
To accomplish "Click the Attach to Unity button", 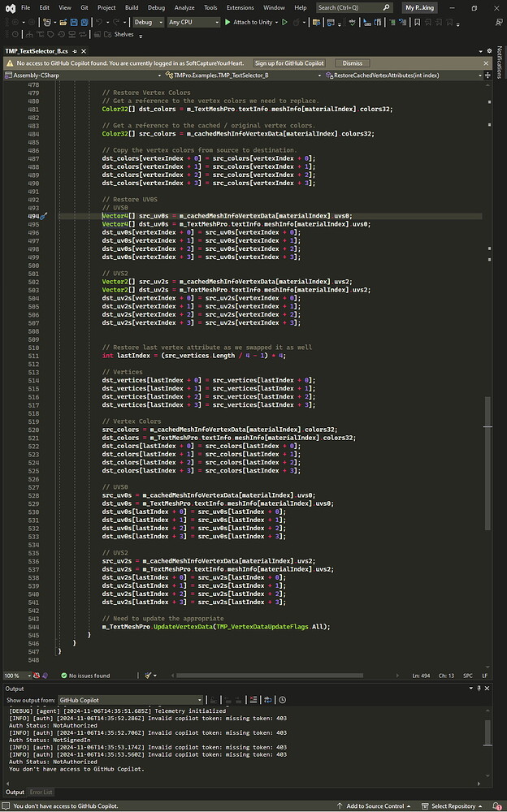I will click(252, 23).
